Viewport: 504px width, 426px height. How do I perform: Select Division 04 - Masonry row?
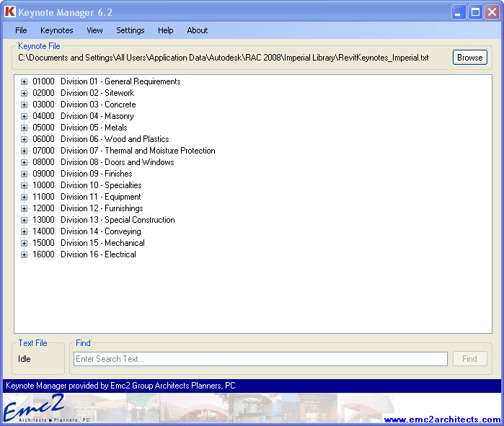pyautogui.click(x=83, y=116)
